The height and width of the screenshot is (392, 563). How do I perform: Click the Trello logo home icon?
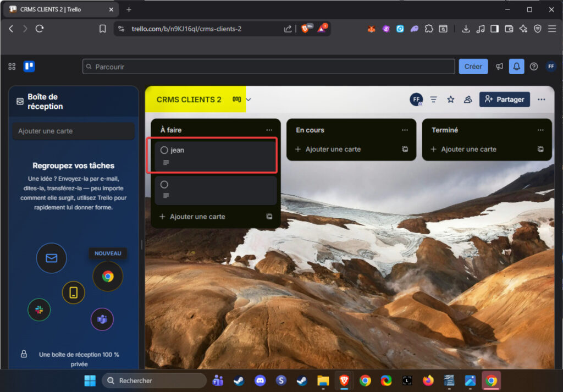coord(29,67)
